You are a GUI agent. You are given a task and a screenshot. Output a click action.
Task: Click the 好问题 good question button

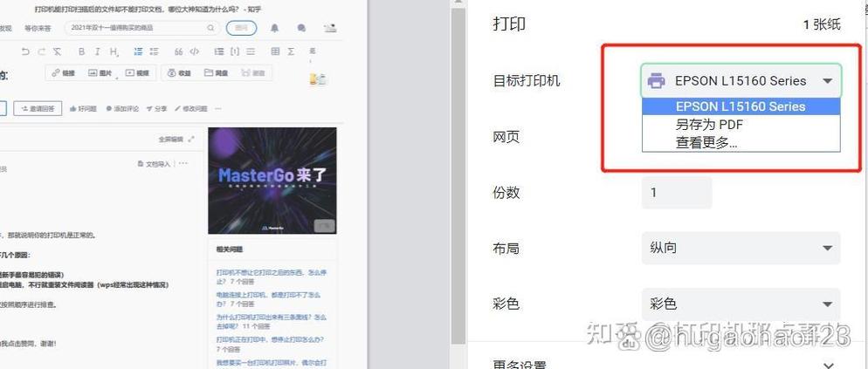[83, 108]
